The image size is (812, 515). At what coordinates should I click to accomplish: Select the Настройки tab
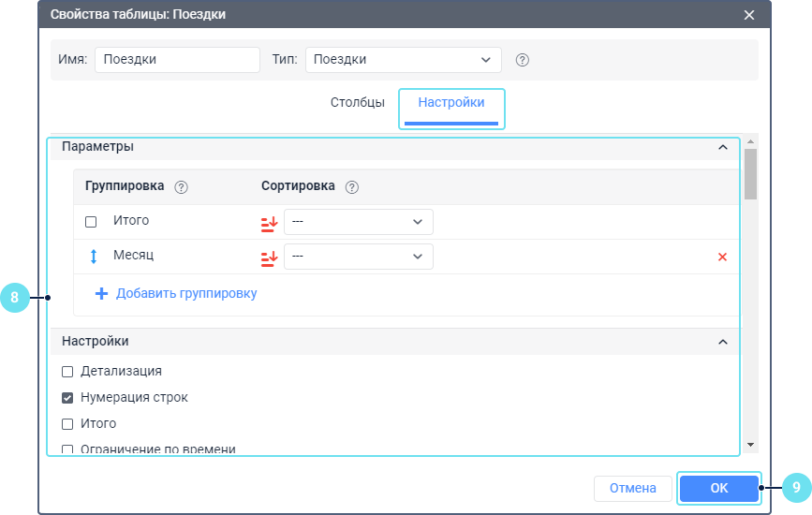451,102
